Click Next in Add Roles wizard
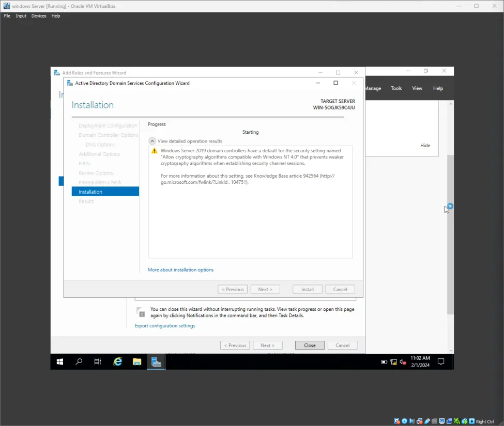 click(267, 345)
